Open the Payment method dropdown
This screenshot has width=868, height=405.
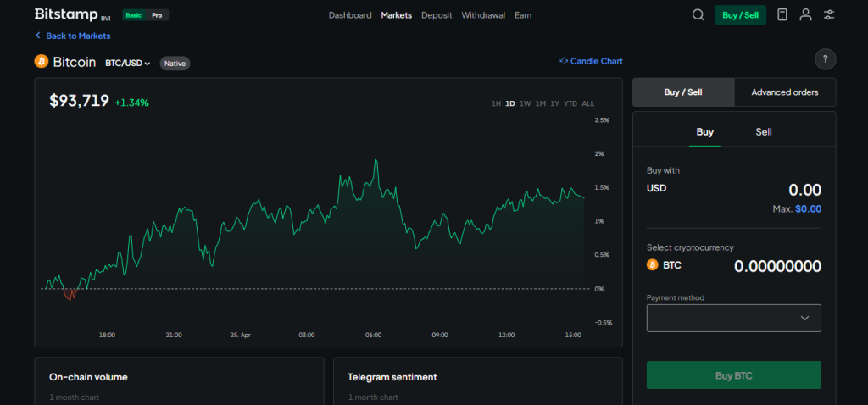733,318
